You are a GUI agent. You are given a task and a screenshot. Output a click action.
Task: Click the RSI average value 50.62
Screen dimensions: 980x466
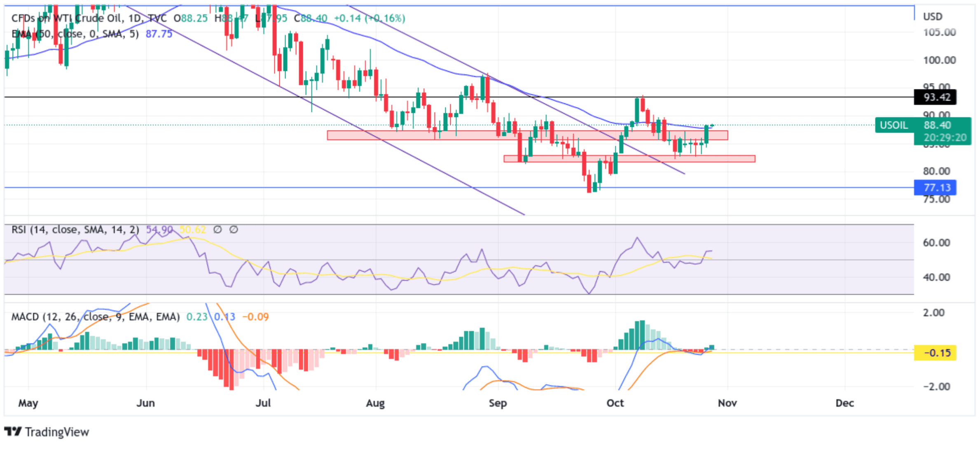pyautogui.click(x=193, y=230)
